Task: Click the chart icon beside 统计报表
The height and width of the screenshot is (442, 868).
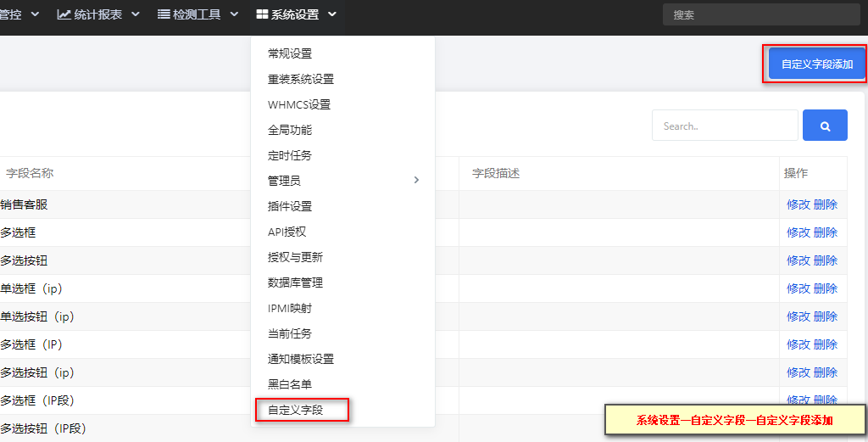Action: 64,14
